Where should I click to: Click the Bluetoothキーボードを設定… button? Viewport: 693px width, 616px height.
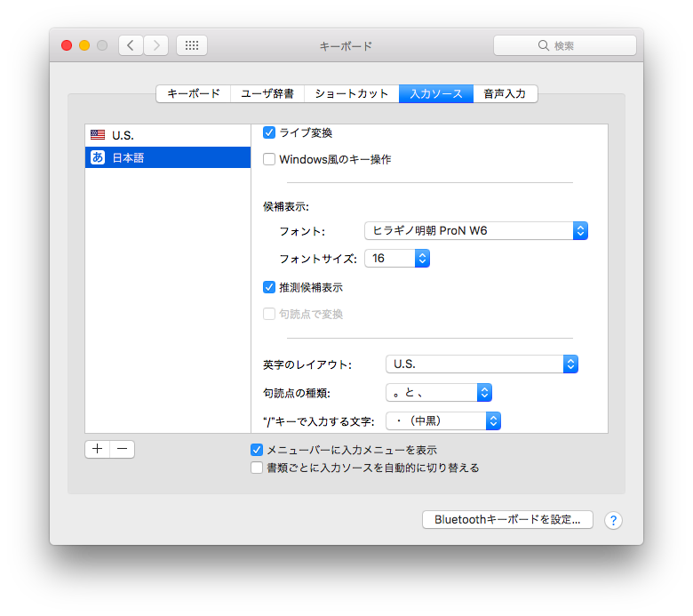pos(507,520)
